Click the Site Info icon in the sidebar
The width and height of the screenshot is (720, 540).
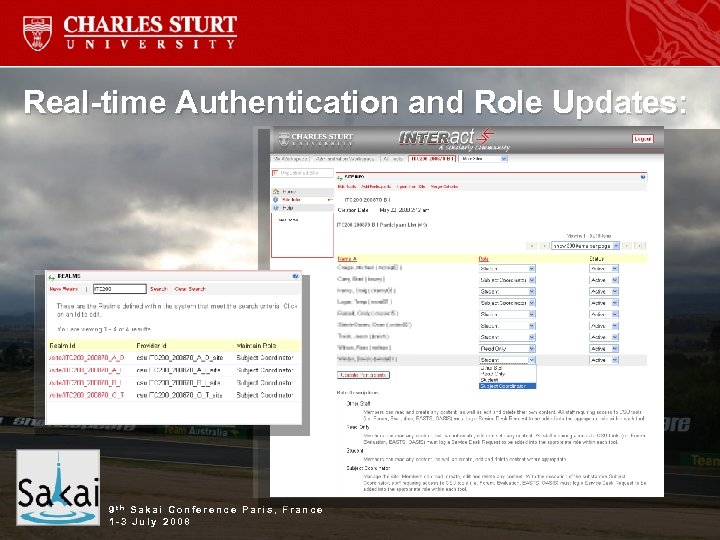point(276,200)
